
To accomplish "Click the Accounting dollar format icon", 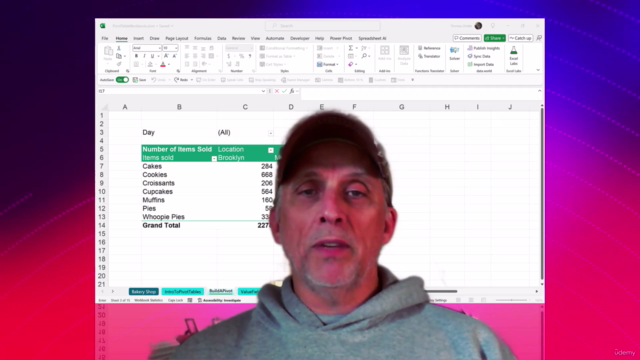I will click(229, 56).
